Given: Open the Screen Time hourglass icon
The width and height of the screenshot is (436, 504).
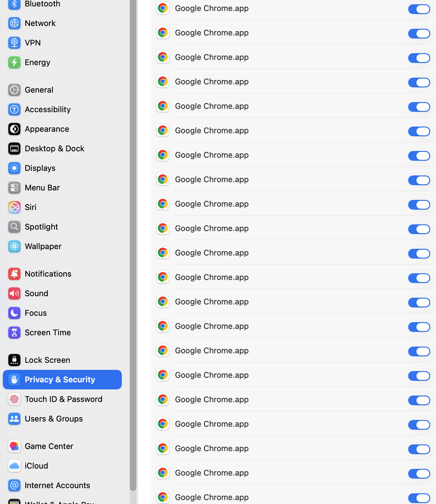Looking at the screenshot, I should 14,333.
